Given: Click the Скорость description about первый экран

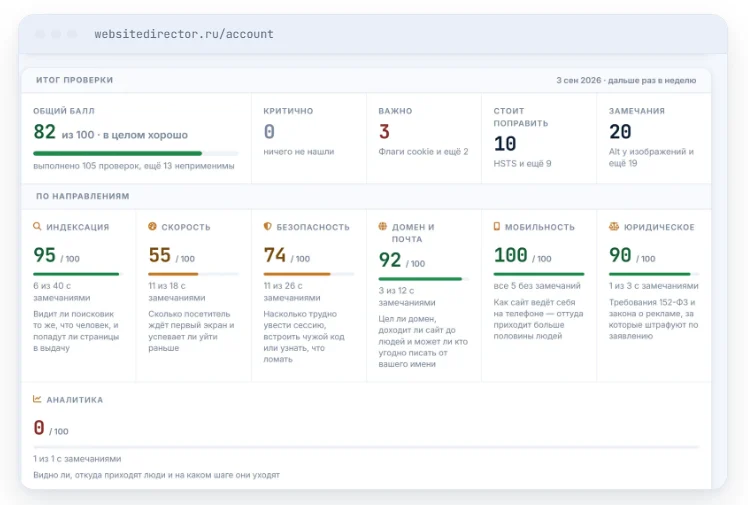Looking at the screenshot, I should (191, 331).
